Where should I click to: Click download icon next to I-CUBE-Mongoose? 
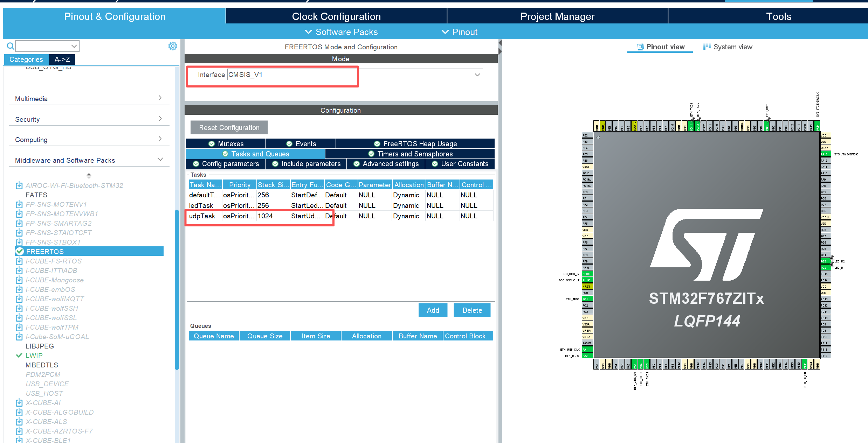[19, 280]
